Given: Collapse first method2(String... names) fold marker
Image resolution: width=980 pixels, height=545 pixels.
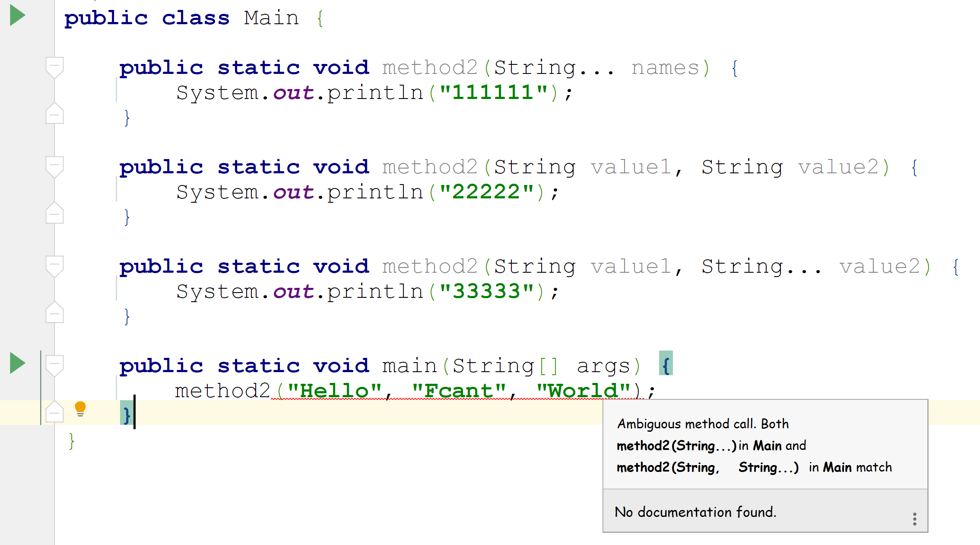Looking at the screenshot, I should (54, 67).
